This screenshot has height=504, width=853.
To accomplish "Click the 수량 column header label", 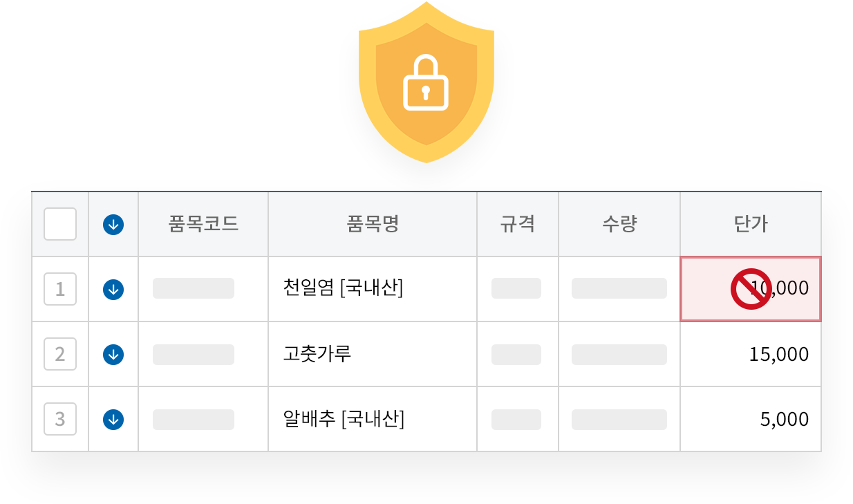I will point(618,224).
